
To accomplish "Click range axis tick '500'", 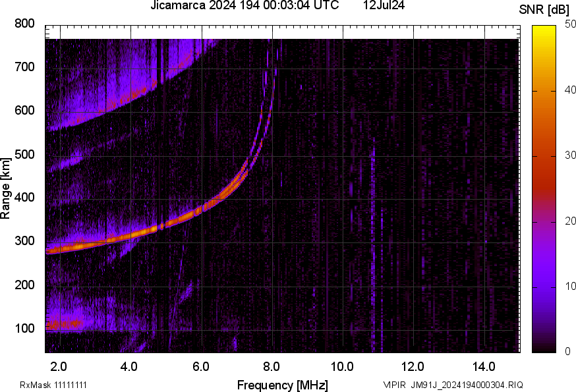I will click(x=24, y=154).
